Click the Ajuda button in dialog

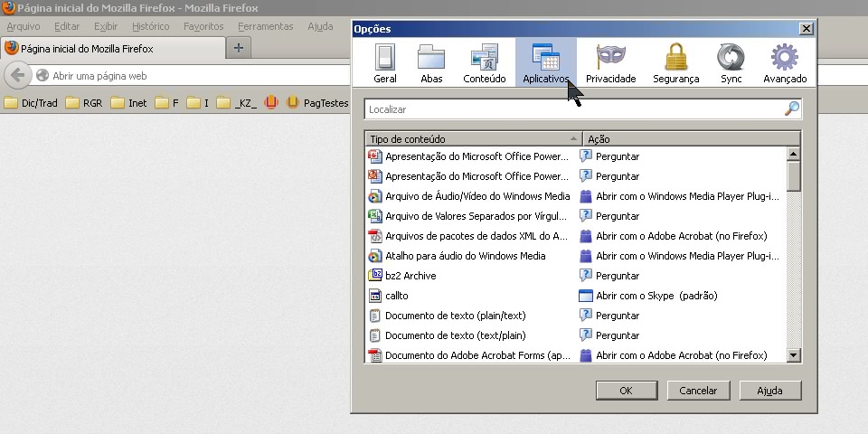click(x=769, y=391)
